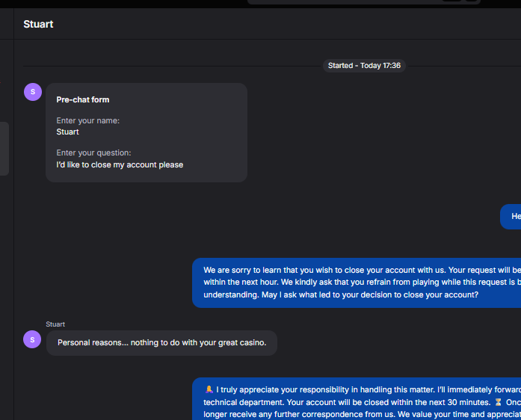Click the bar at top of window
This screenshot has width=521, height=420.
(364, 1)
